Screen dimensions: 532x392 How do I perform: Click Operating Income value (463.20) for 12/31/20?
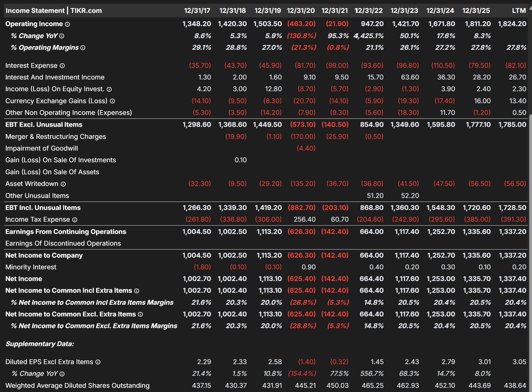click(301, 24)
